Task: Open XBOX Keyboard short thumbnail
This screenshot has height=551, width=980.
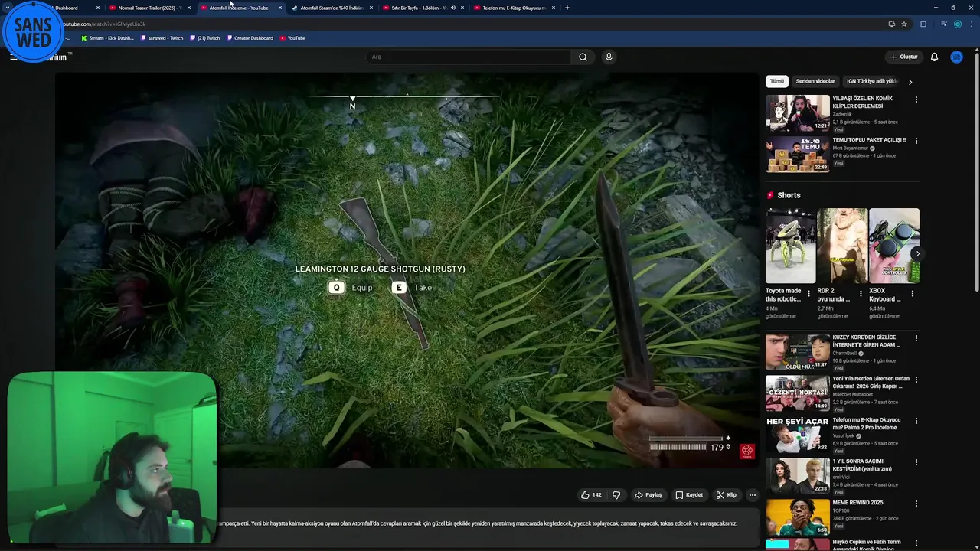Action: coord(894,246)
